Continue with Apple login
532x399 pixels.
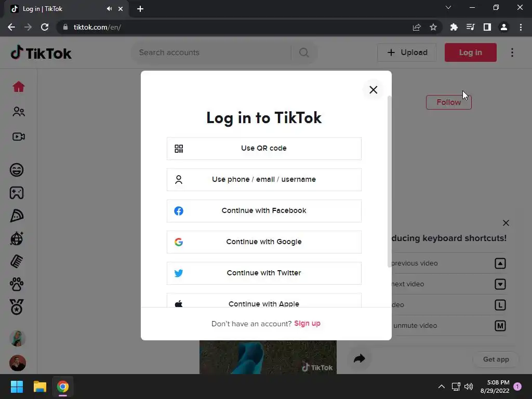pyautogui.click(x=264, y=301)
